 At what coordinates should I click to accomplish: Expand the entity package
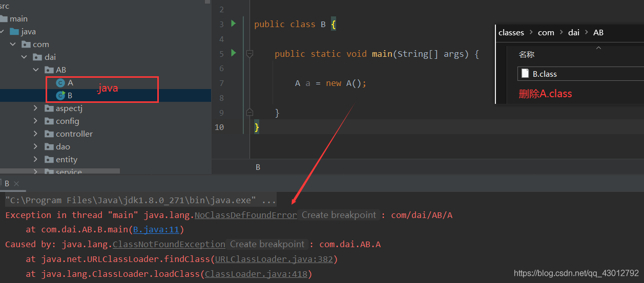[x=35, y=159]
